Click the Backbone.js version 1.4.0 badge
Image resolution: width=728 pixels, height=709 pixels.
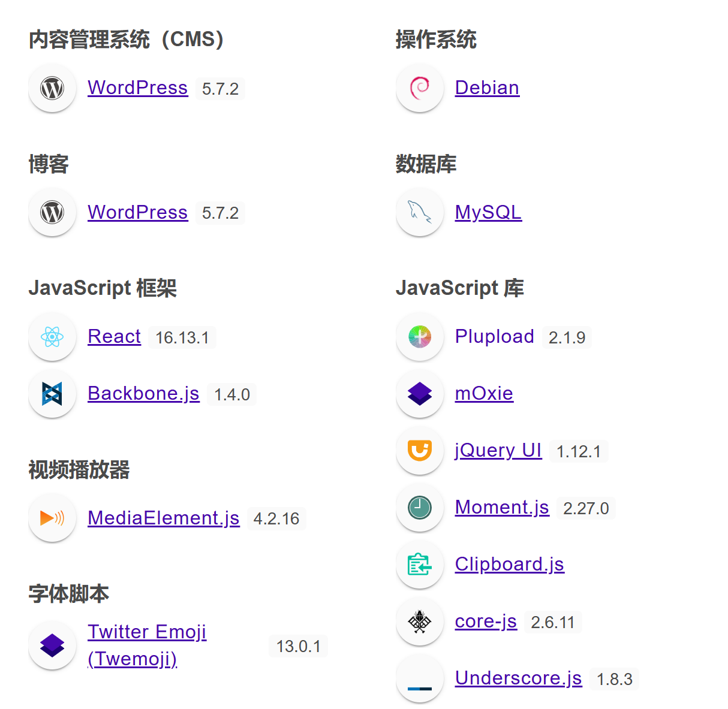[232, 395]
